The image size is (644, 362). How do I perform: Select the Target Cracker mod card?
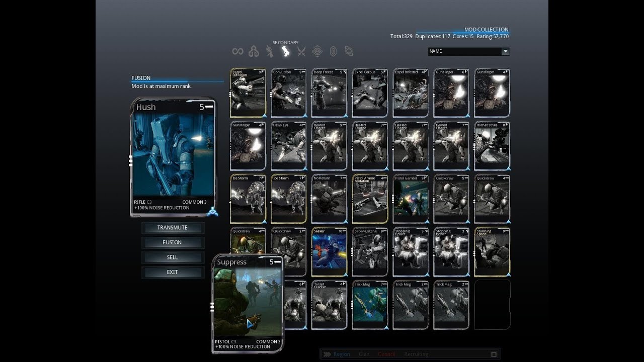[x=330, y=305]
